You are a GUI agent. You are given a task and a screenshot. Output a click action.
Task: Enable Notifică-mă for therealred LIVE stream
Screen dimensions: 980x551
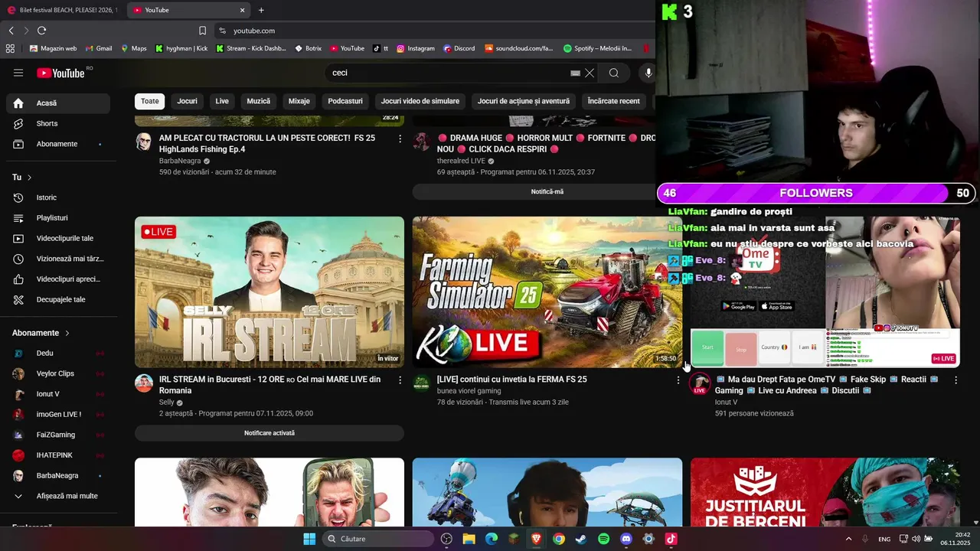[x=547, y=191]
